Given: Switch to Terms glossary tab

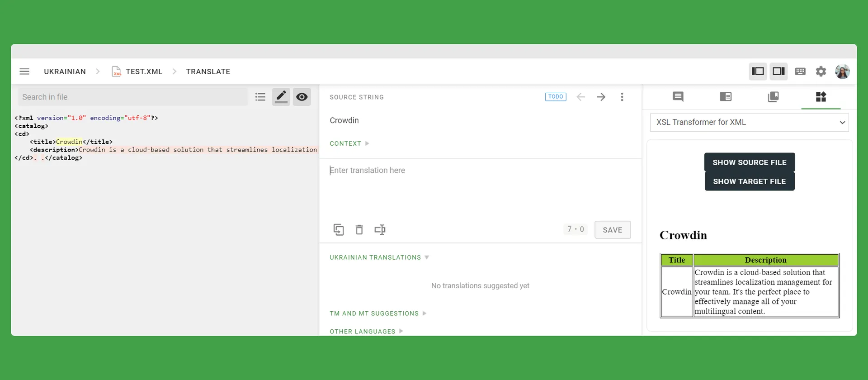Looking at the screenshot, I should pos(774,96).
